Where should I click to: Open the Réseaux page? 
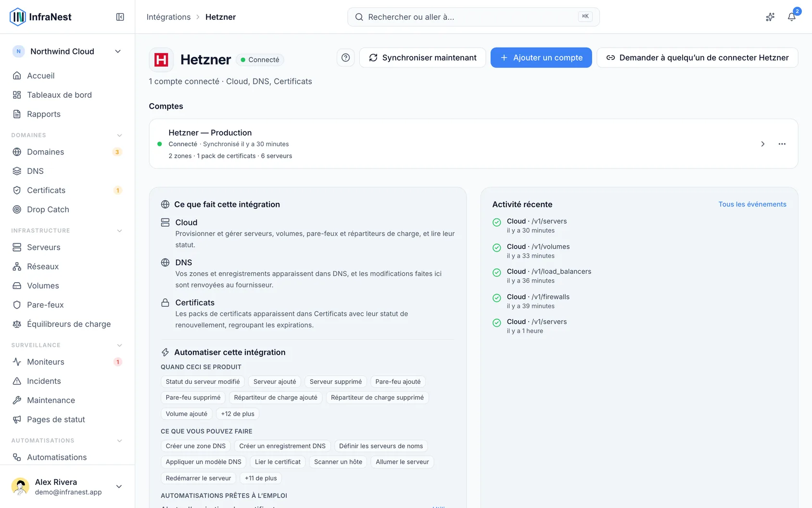67,266
